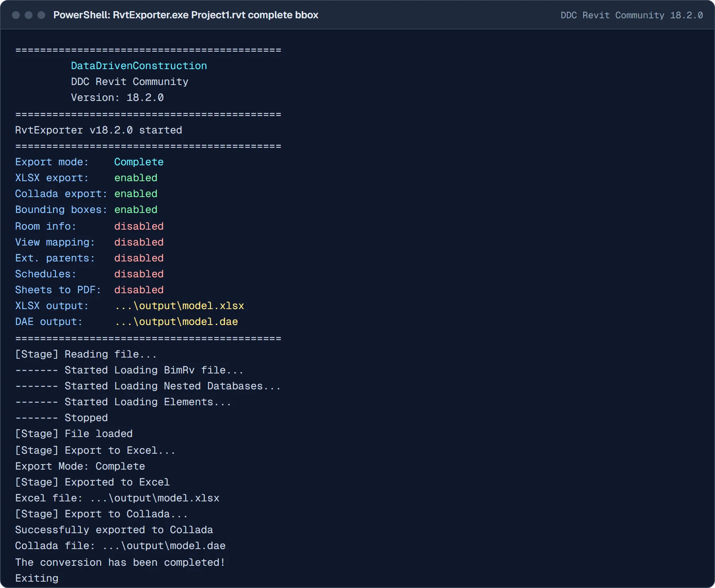
Task: Click 'enabled' in the Bounding boxes row
Action: pos(136,210)
